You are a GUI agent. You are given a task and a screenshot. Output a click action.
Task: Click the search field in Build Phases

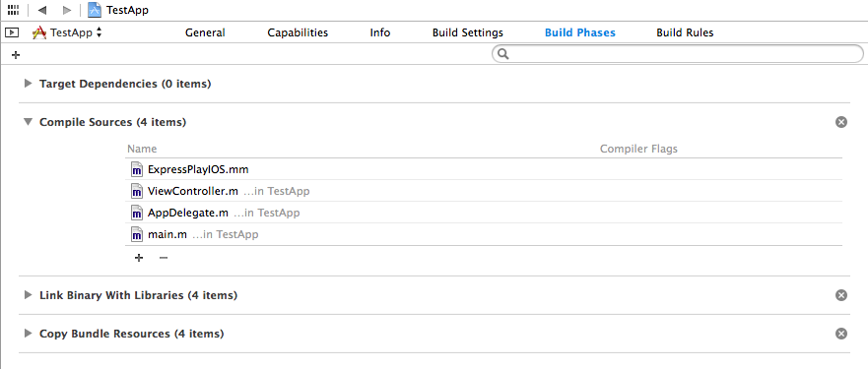point(678,54)
